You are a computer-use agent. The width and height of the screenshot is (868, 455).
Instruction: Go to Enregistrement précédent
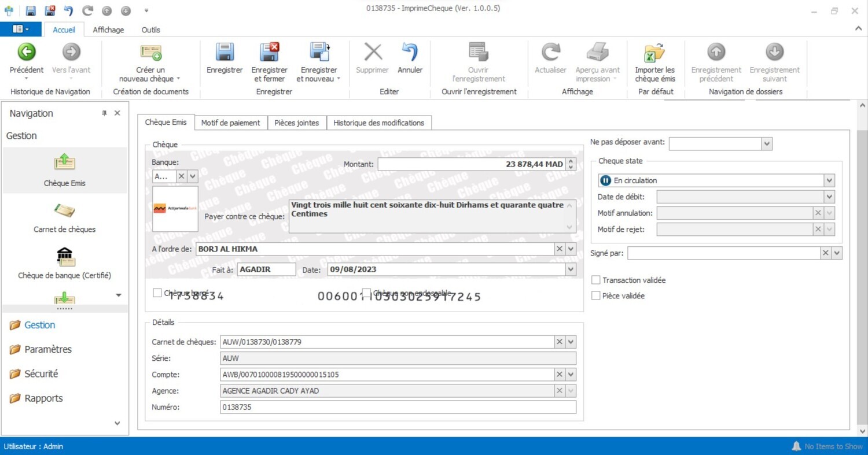[x=716, y=52]
